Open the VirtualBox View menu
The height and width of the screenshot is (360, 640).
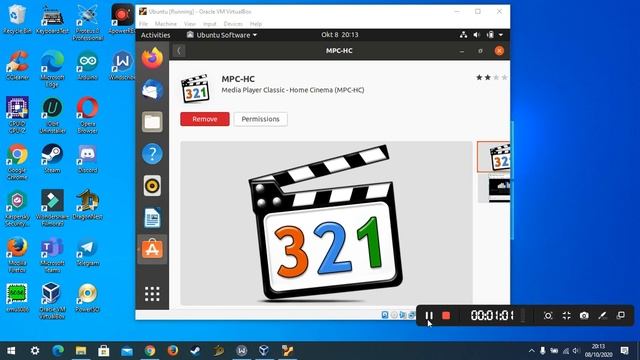[x=190, y=24]
